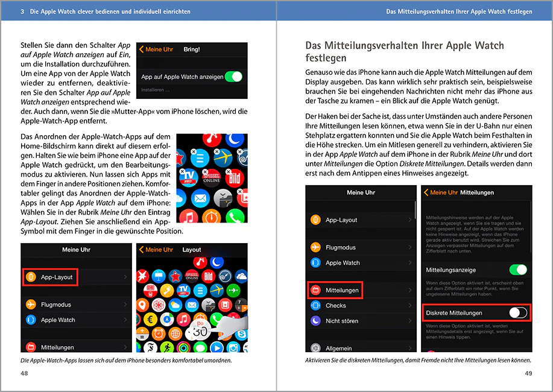Tap the orange App-Layout icon on page 49

(x=315, y=220)
